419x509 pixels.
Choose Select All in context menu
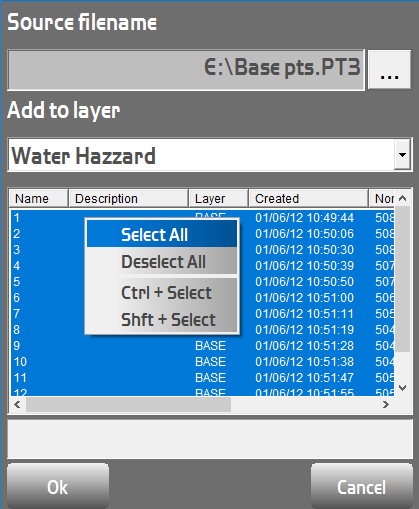coord(162,235)
